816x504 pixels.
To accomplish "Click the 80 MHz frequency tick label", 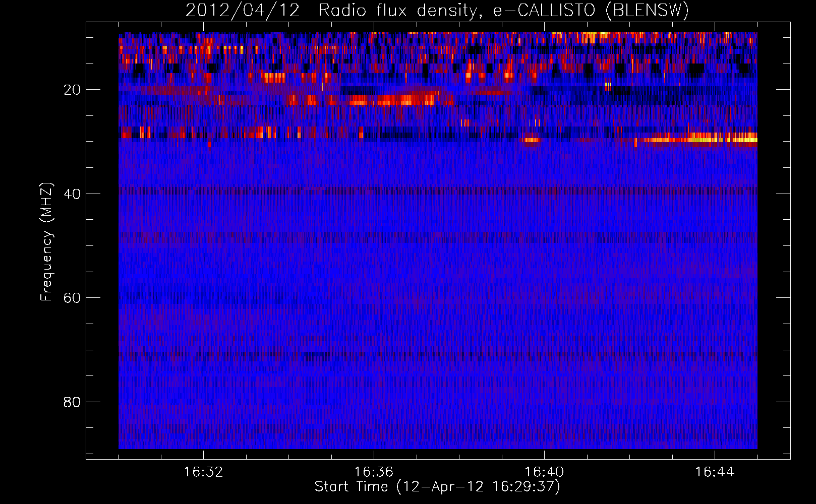I will pos(72,402).
